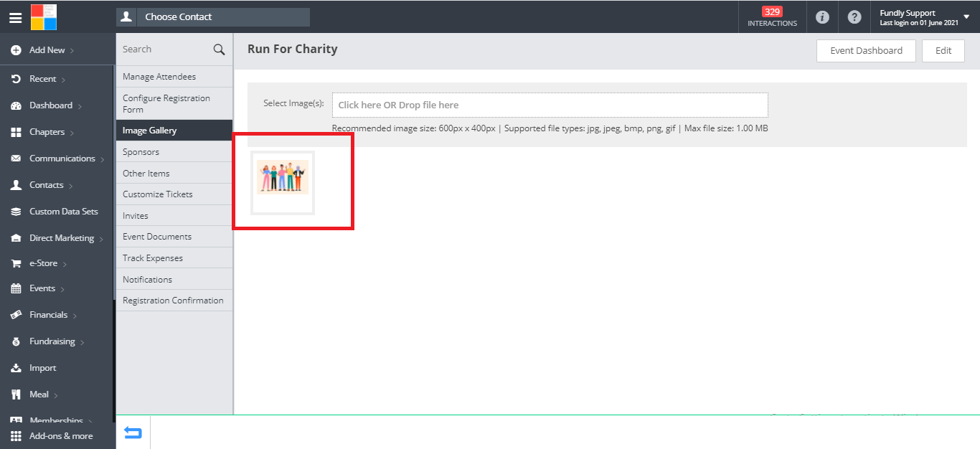Image resolution: width=980 pixels, height=449 pixels.
Task: Open the Other Items menu item
Action: pos(174,173)
